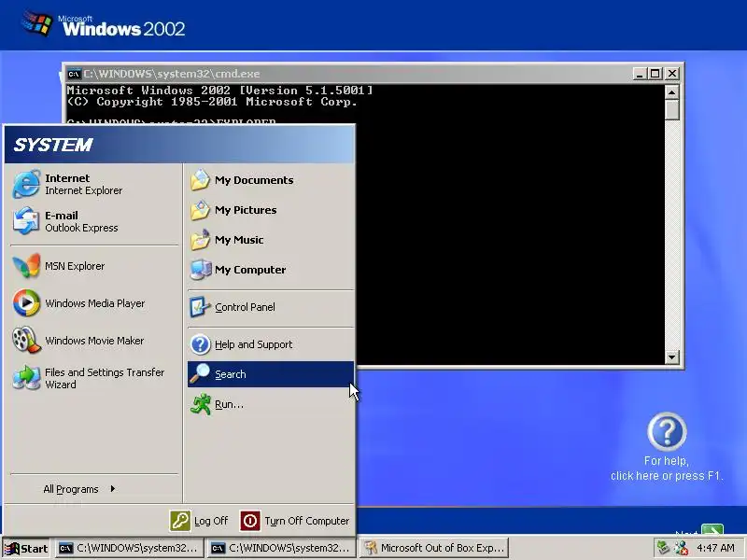Select Help and Support menu text
This screenshot has width=747, height=560.
(x=253, y=344)
